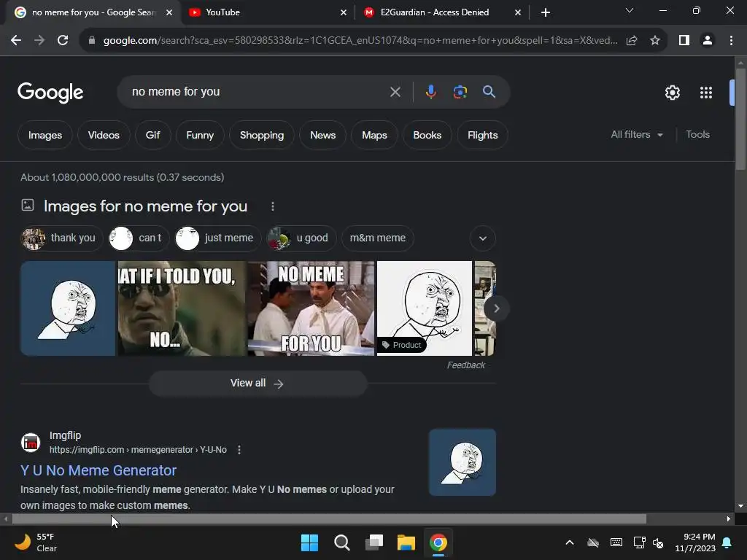
Task: Expand more image suggestion chips chevron
Action: point(483,238)
